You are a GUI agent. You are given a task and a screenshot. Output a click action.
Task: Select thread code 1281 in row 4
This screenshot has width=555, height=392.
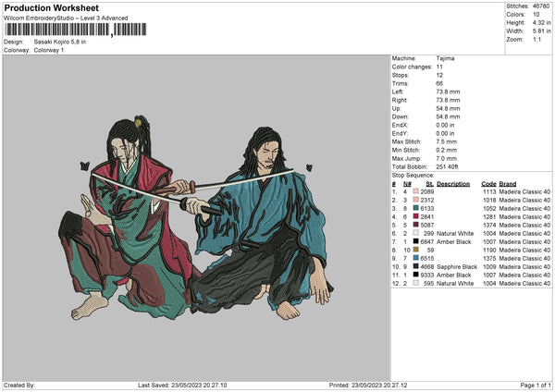coord(490,217)
